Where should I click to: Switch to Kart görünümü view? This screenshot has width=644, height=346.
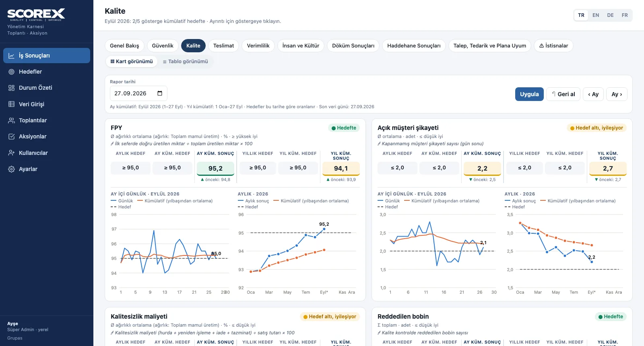(x=132, y=62)
